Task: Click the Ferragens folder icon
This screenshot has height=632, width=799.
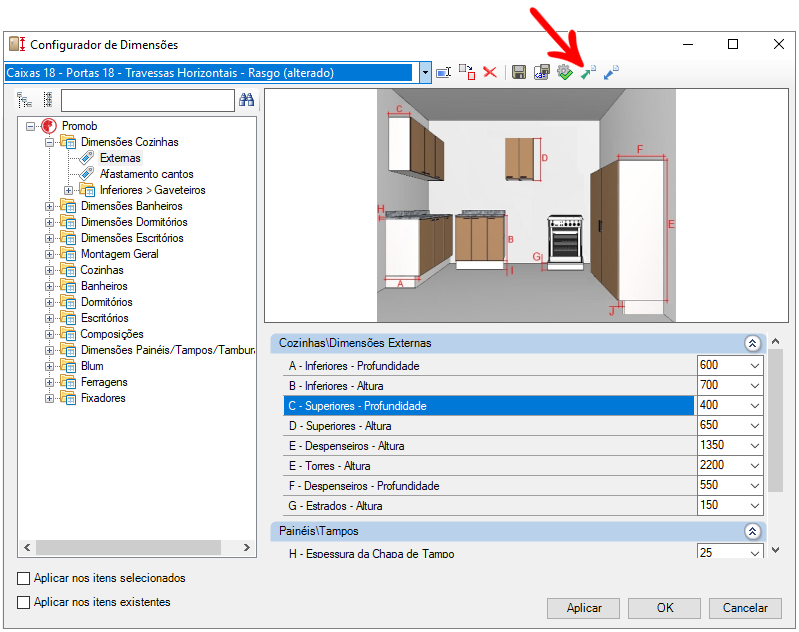Action: pos(68,382)
